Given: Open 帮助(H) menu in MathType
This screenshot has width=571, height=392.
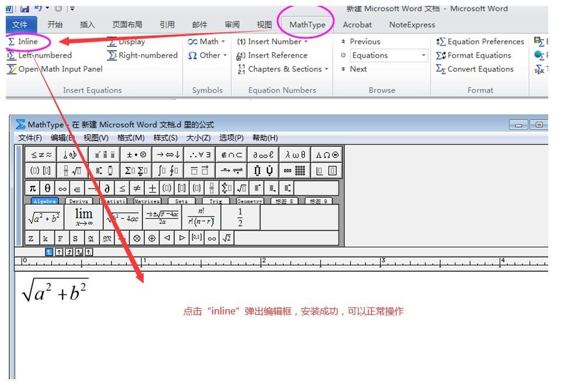Looking at the screenshot, I should click(x=264, y=138).
